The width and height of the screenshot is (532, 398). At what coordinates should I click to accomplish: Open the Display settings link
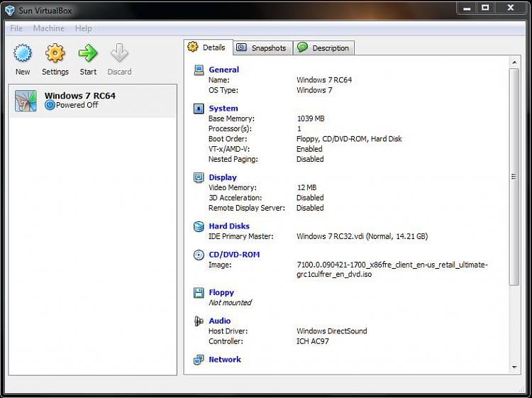point(223,177)
